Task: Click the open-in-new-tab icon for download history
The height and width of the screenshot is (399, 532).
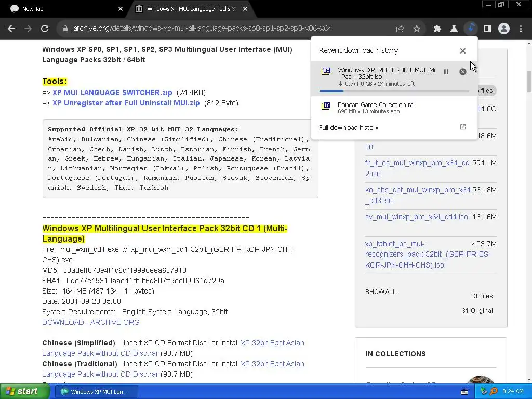Action: (463, 127)
